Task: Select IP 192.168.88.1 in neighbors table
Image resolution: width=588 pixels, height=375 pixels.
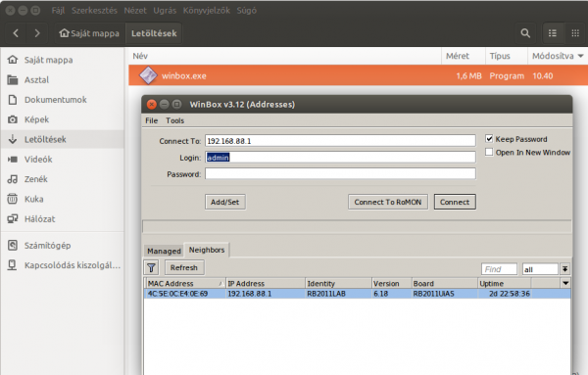Action: [x=249, y=294]
